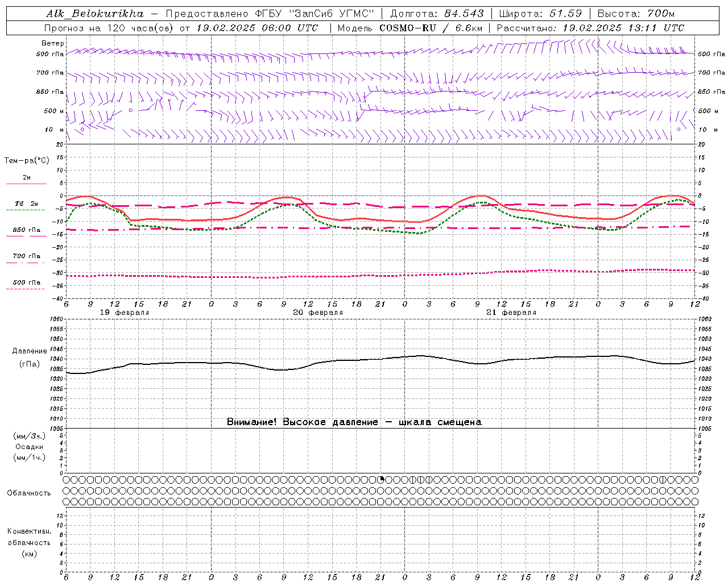This screenshot has width=728, height=582.
Task: Click the 'Модель COSMO-RU / 6.6км' text
Action: pos(410,28)
